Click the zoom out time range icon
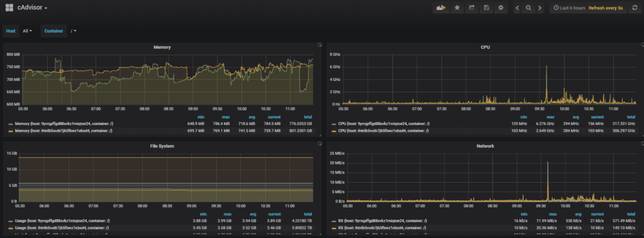 click(x=528, y=8)
